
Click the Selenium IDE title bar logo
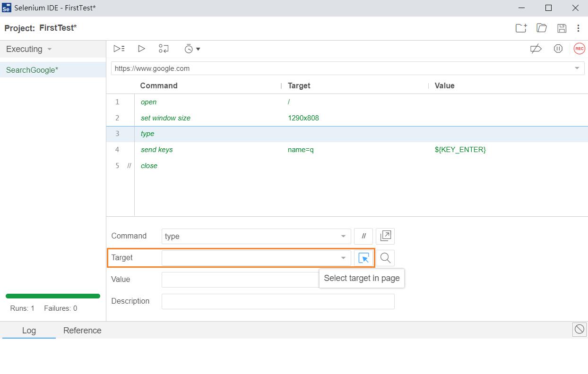(x=7, y=8)
